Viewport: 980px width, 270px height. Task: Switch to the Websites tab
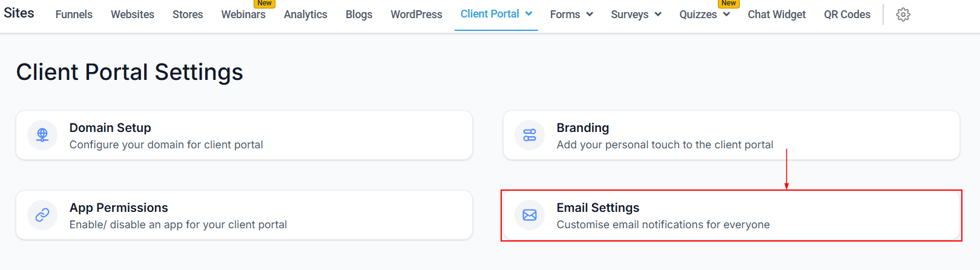133,15
